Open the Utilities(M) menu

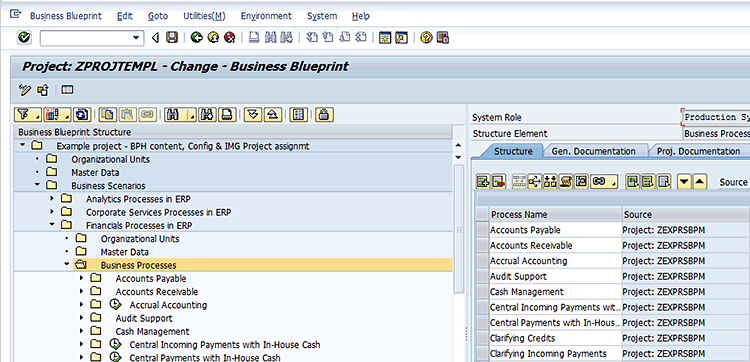(x=204, y=16)
